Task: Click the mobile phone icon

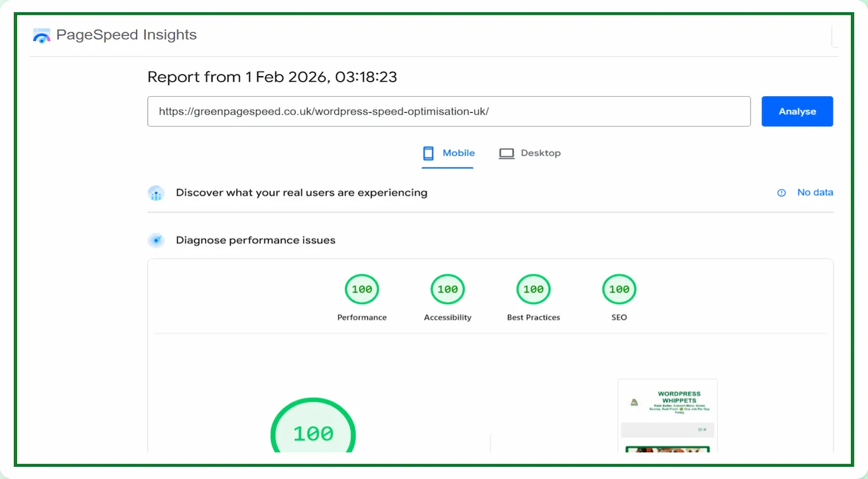Action: tap(428, 153)
